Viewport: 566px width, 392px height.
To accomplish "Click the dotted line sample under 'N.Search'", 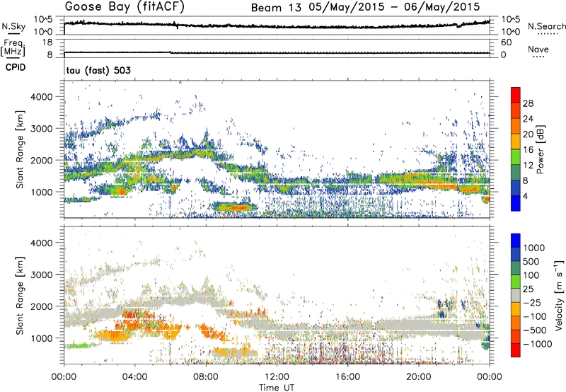I will [547, 34].
